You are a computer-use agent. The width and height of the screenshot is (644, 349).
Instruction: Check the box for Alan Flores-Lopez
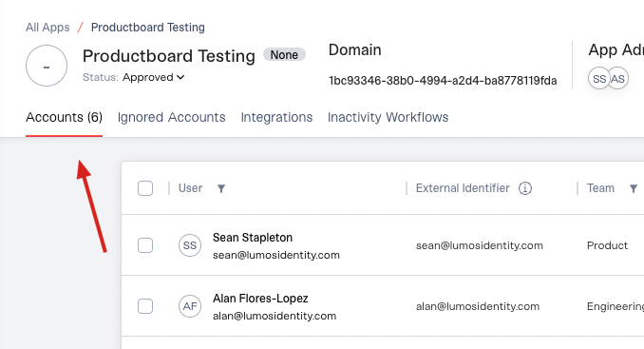pos(145,306)
